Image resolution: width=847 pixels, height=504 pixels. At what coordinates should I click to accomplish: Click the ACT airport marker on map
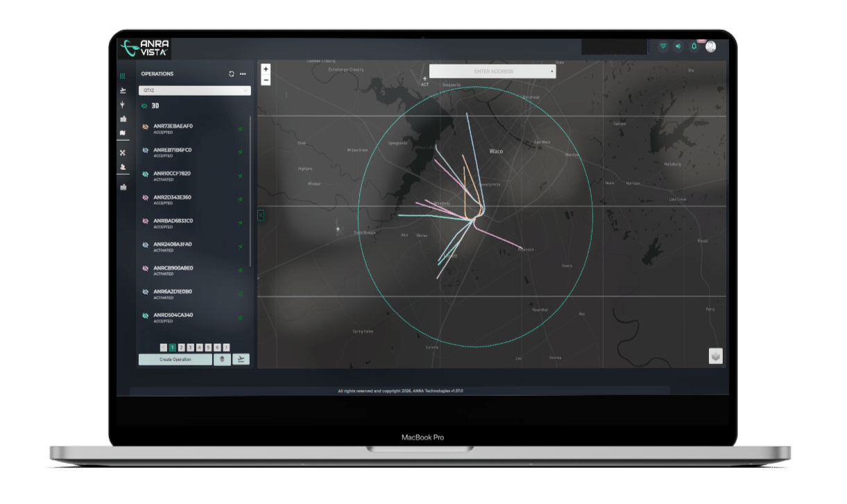pyautogui.click(x=425, y=80)
